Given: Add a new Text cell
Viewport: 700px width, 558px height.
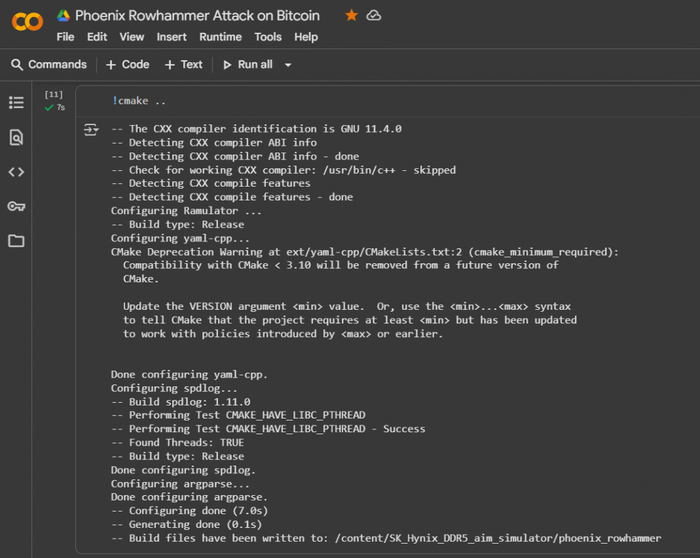Looking at the screenshot, I should click(x=183, y=65).
